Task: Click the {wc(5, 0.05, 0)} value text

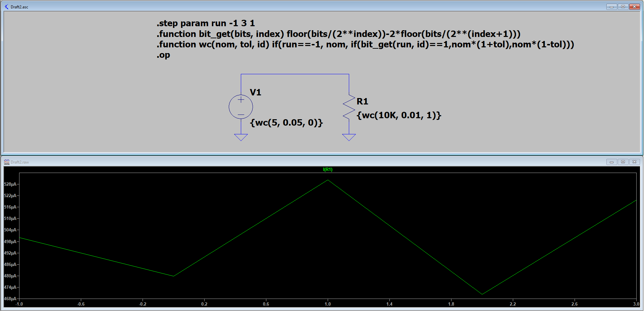Action: point(286,123)
